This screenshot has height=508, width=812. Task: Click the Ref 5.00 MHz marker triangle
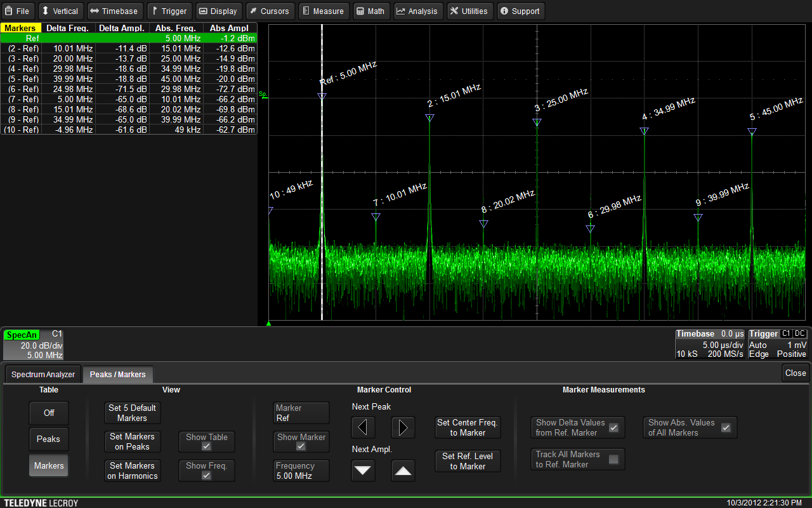[x=322, y=96]
